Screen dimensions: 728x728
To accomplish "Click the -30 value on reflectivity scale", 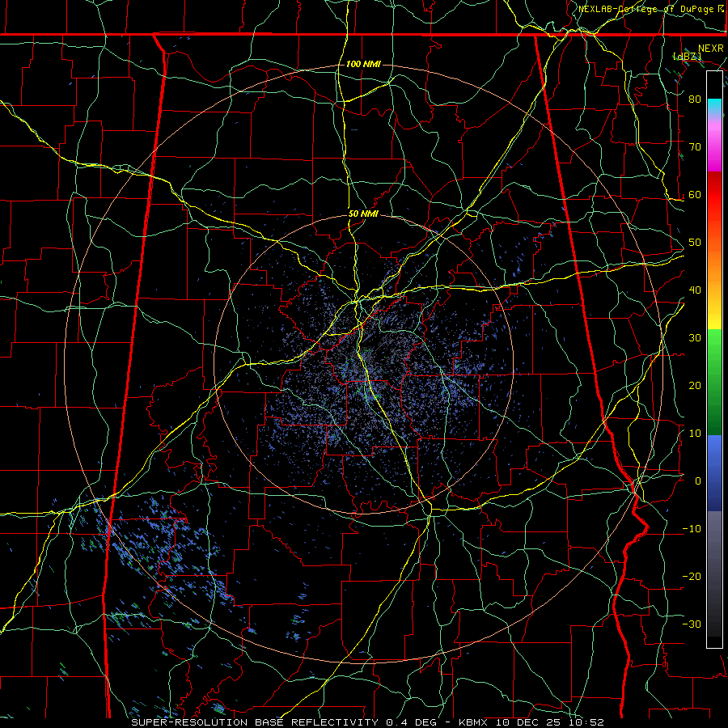I will pyautogui.click(x=692, y=624).
